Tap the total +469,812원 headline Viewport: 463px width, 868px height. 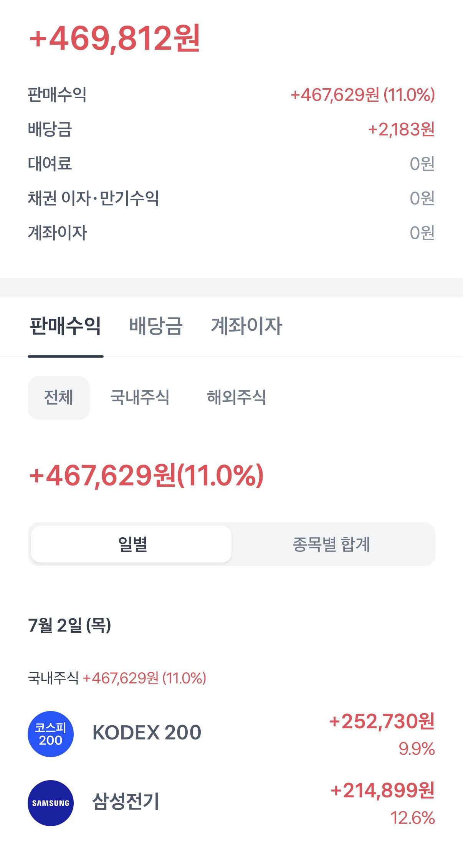click(115, 38)
